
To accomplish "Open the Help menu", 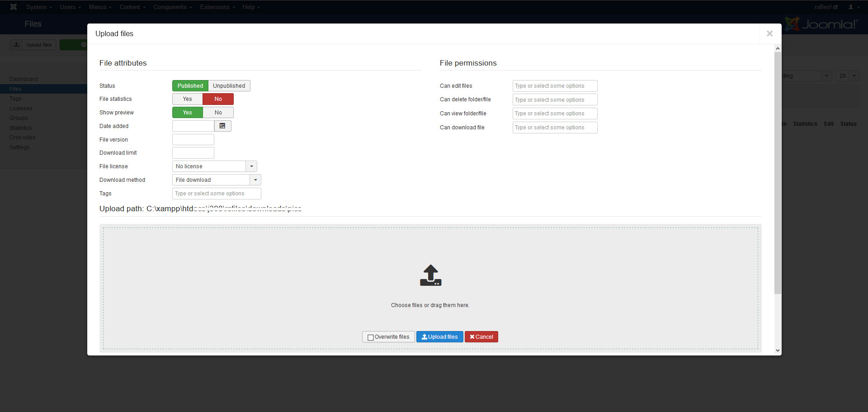I will [x=251, y=7].
